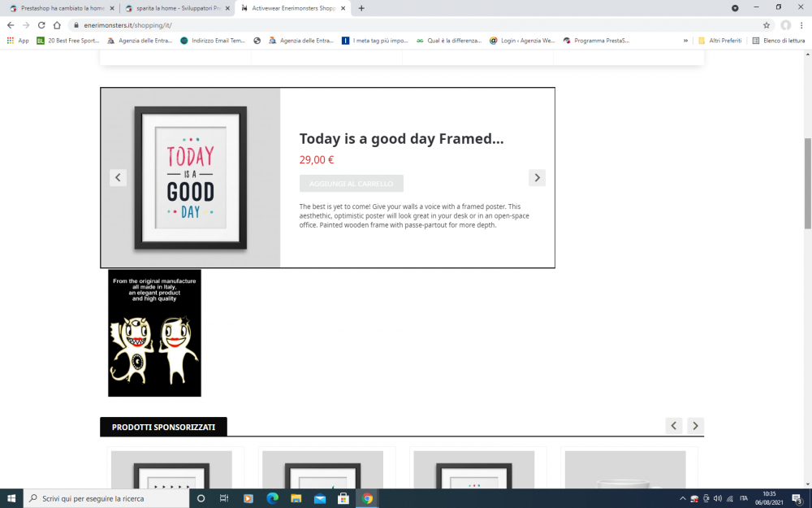Open the Chrome profile avatar

click(785, 25)
